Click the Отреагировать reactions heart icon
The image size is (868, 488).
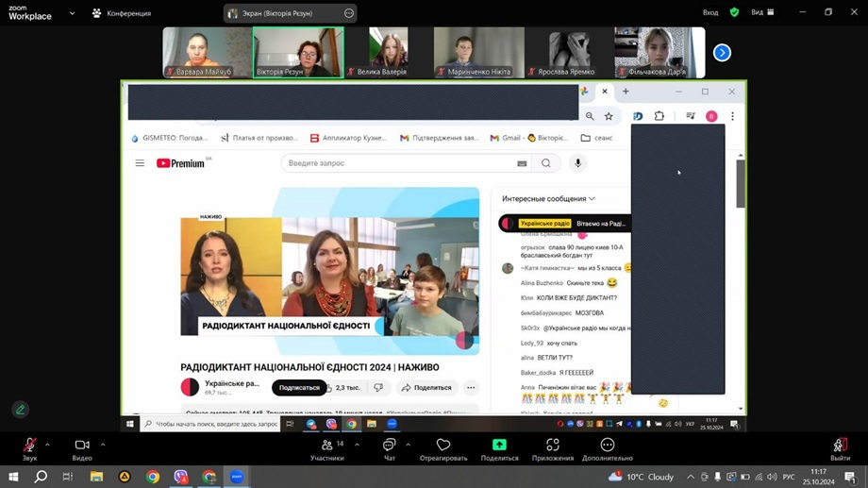pos(443,446)
